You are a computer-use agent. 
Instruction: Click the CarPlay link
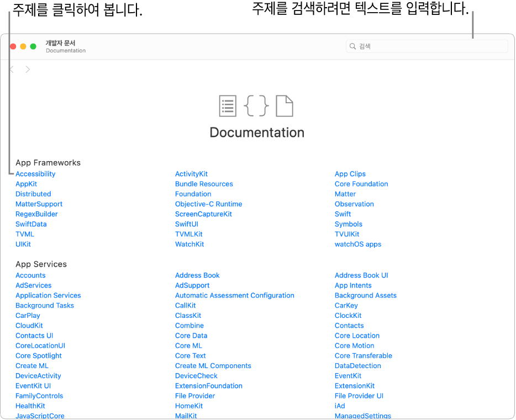point(28,316)
